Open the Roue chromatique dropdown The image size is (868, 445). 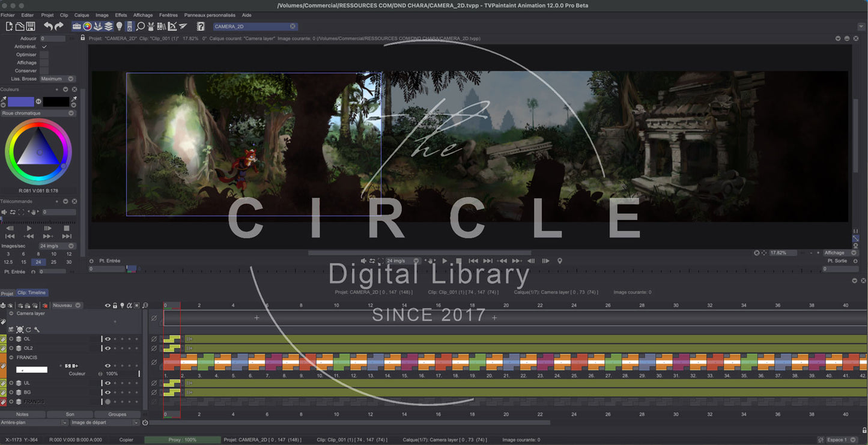point(38,113)
